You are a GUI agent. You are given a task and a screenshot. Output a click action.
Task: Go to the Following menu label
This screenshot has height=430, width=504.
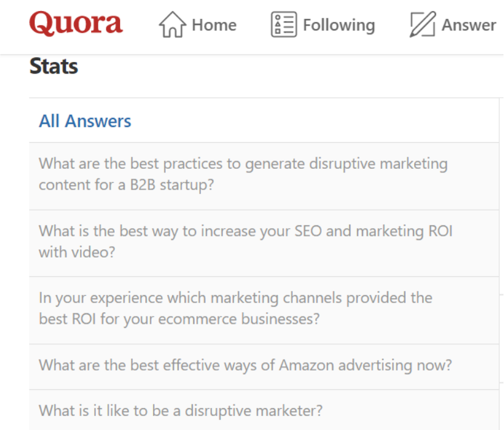pos(339,26)
